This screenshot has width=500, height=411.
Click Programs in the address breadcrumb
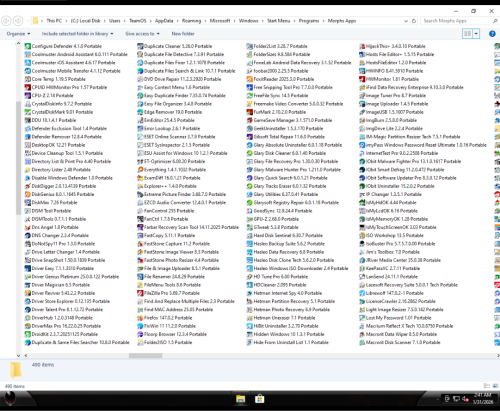pos(309,21)
